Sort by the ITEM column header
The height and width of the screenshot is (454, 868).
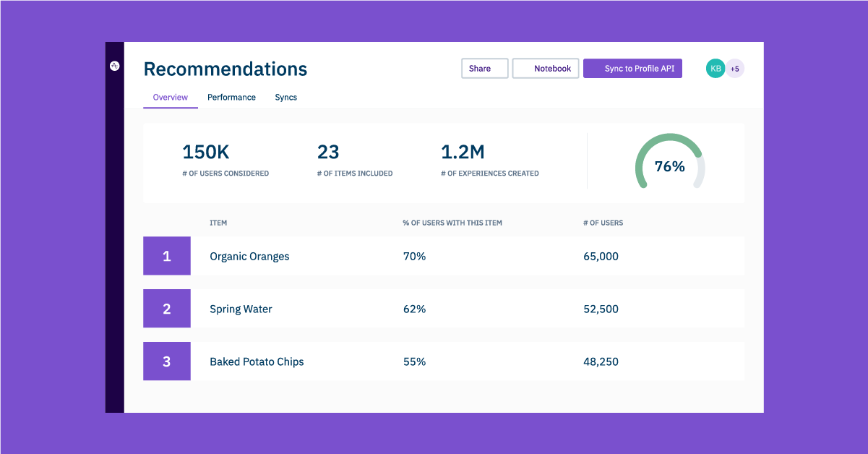pyautogui.click(x=218, y=223)
